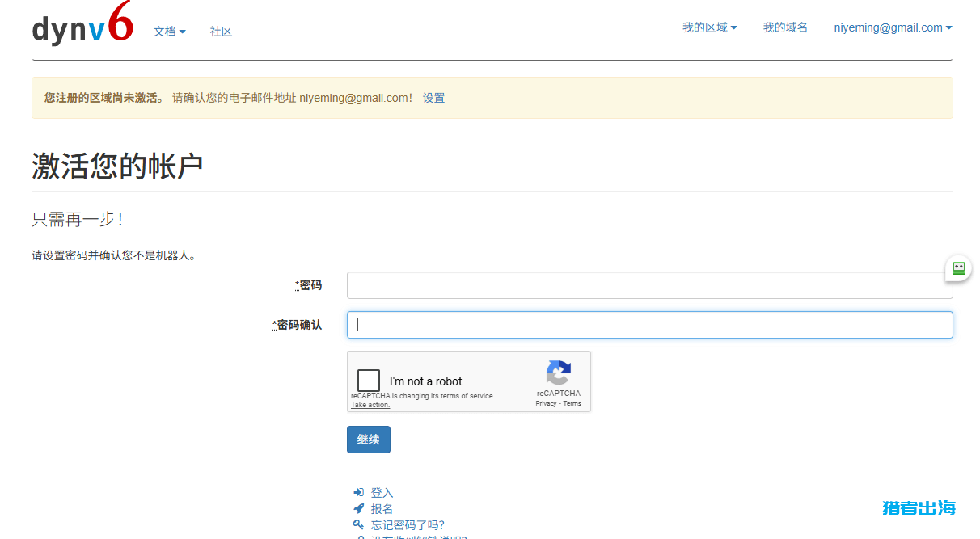Click the rocket icon beside 报名
Screen dimensions: 980x539
(359, 508)
